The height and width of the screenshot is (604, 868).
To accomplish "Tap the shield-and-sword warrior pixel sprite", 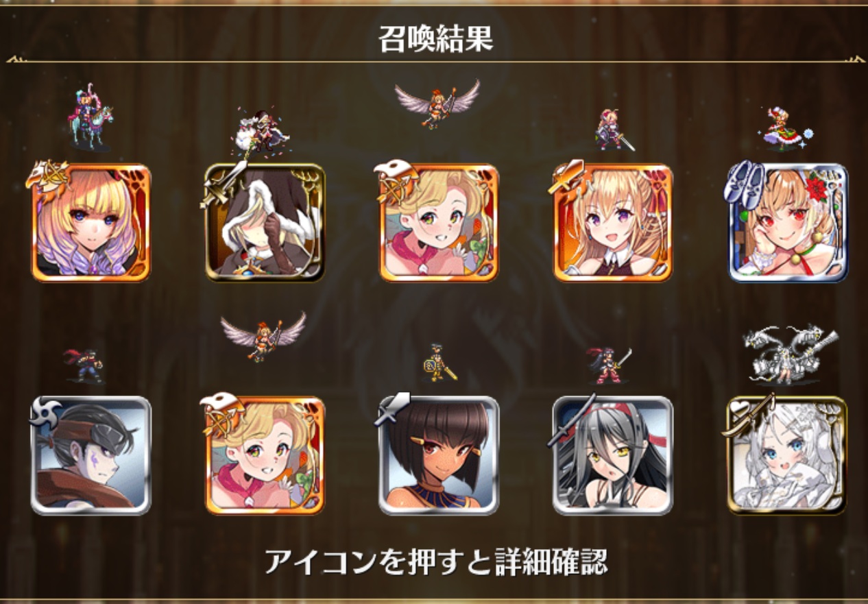I will click(439, 363).
